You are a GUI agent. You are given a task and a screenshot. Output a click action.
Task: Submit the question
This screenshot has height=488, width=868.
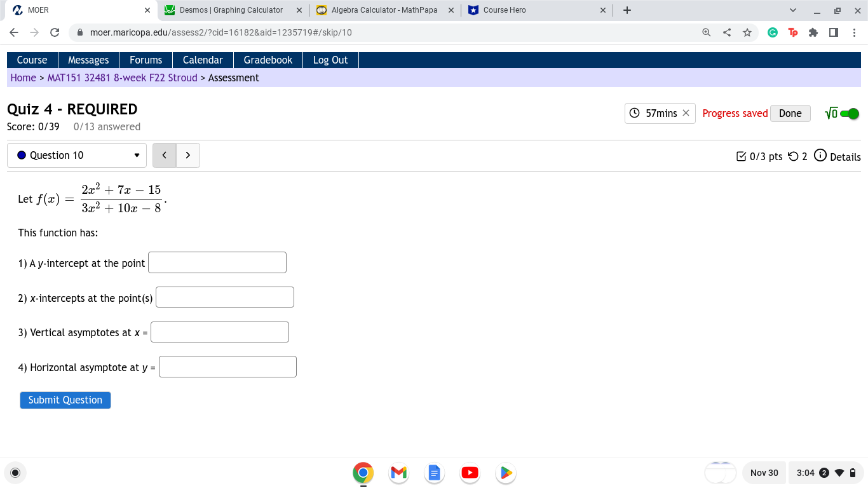(x=65, y=400)
